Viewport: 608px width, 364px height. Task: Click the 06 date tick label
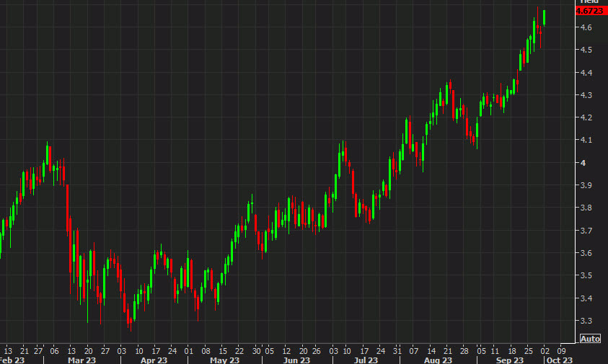(x=54, y=351)
